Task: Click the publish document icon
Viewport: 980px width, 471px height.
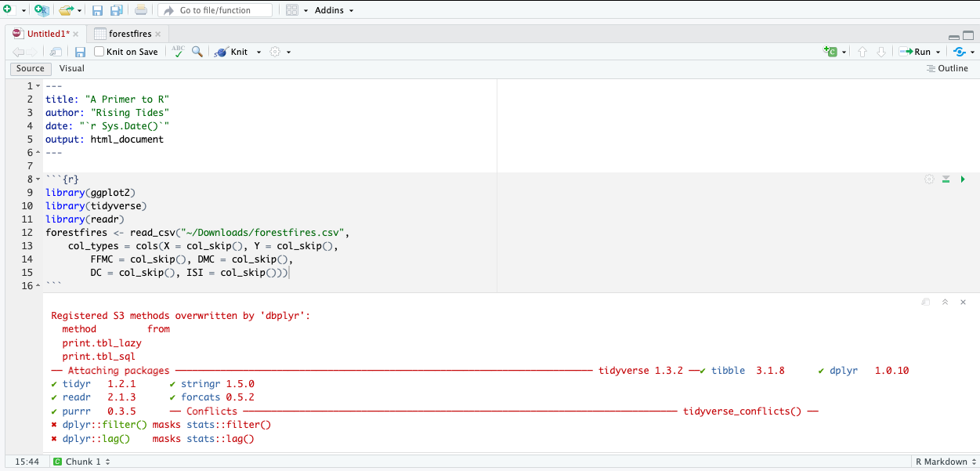Action: click(x=960, y=52)
